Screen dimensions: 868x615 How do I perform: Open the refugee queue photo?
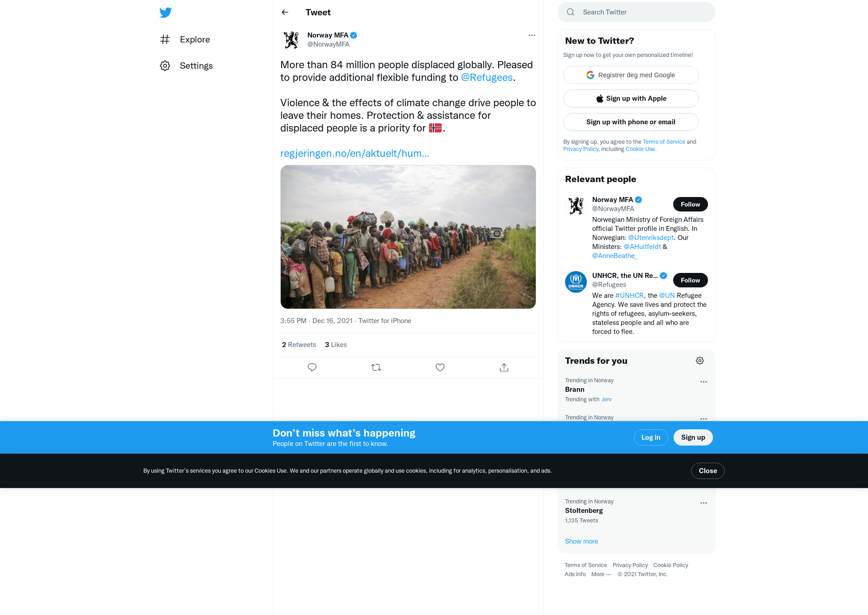408,237
